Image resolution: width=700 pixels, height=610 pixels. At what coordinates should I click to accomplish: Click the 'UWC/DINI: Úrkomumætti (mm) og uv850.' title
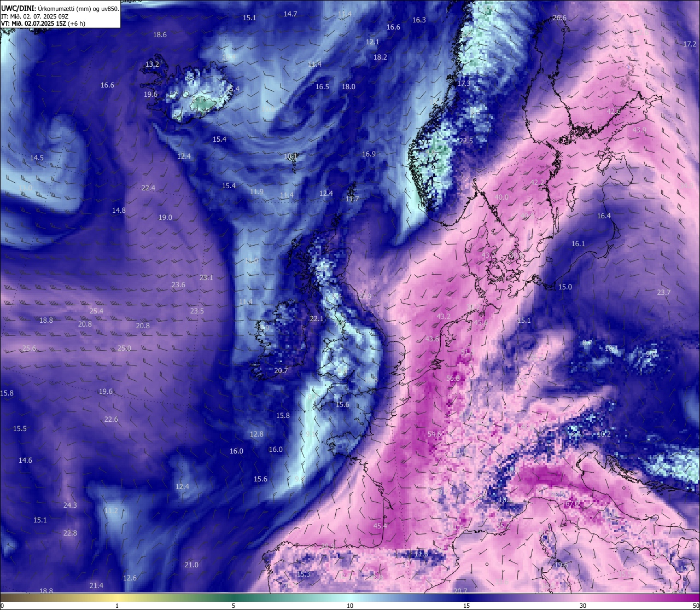pos(60,8)
